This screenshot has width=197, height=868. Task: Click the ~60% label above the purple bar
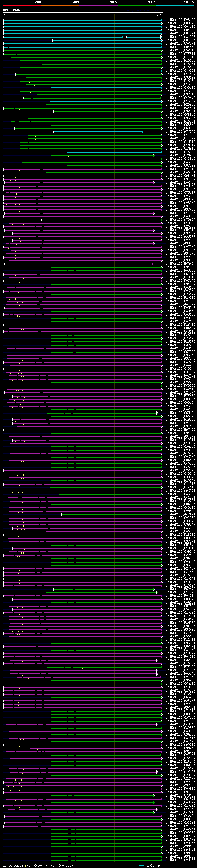coord(113,2)
